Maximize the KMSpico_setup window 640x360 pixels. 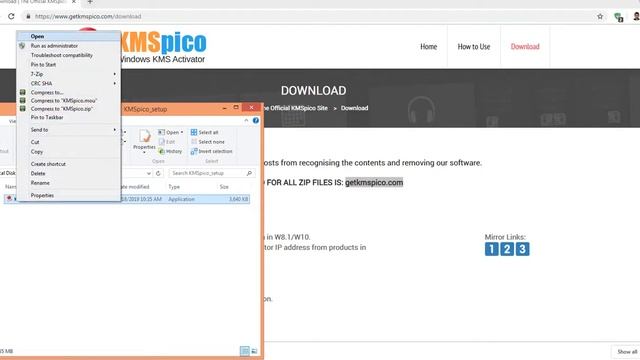pos(236,108)
